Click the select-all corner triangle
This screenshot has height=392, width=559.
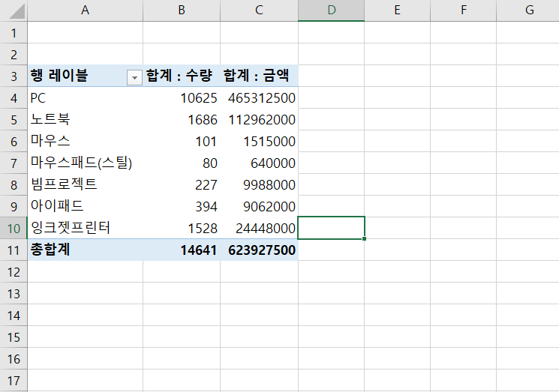click(x=17, y=11)
